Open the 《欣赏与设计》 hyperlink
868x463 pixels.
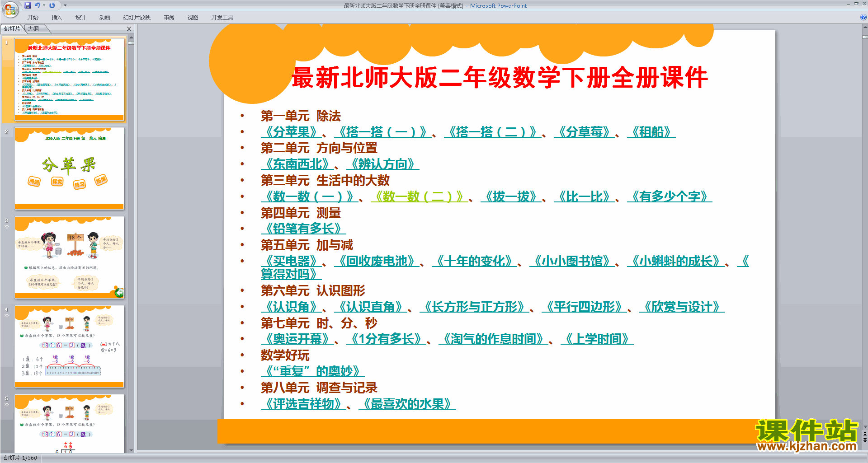(682, 307)
